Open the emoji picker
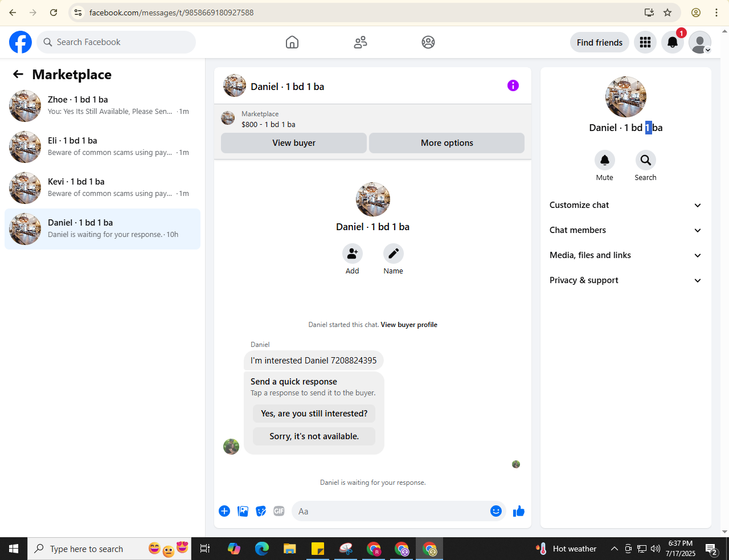This screenshot has width=729, height=560. [x=496, y=511]
